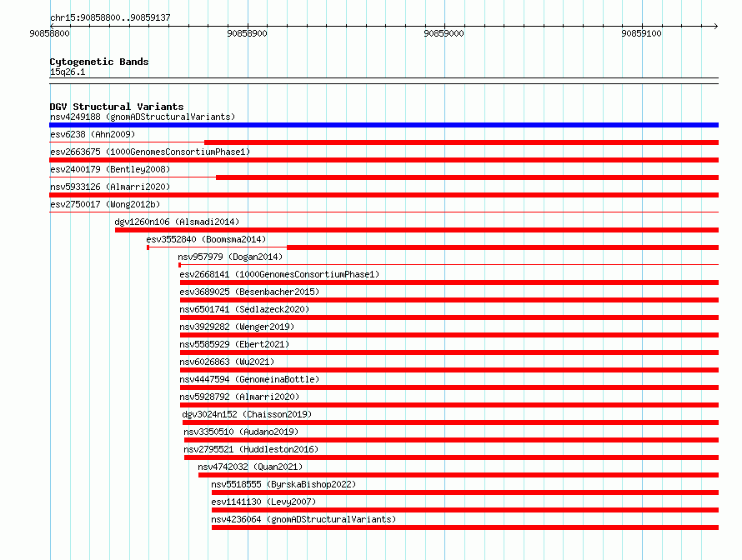Click the chr15:90858800..90859137 region label
This screenshot has width=742, height=560.
point(110,17)
